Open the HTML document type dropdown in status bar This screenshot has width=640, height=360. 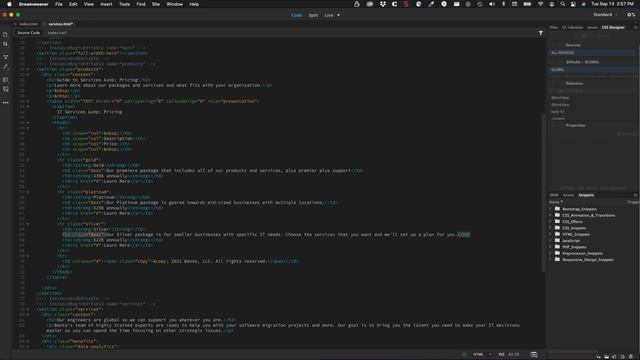482,354
